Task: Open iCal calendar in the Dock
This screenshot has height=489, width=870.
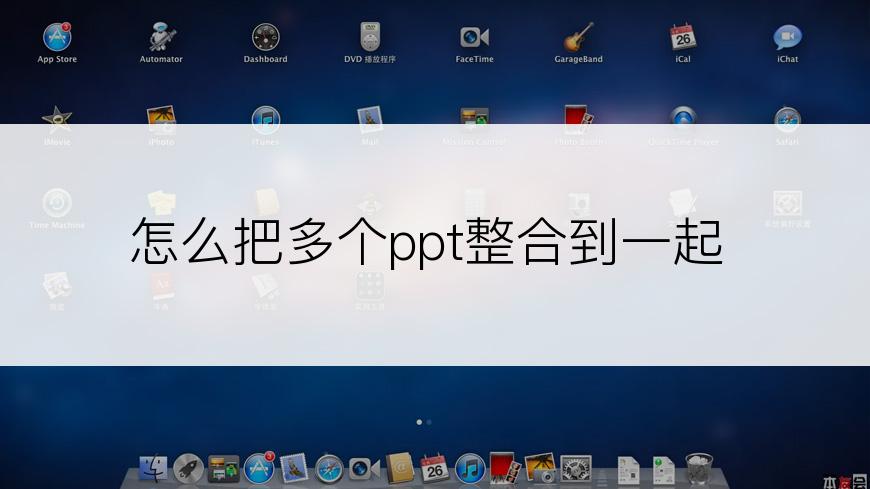Action: 434,468
